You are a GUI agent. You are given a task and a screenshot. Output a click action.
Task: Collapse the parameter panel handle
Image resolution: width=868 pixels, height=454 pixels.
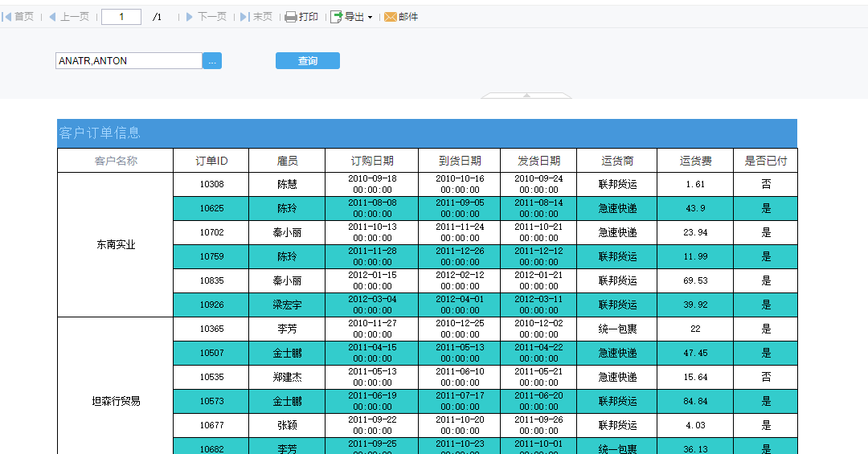tap(526, 96)
